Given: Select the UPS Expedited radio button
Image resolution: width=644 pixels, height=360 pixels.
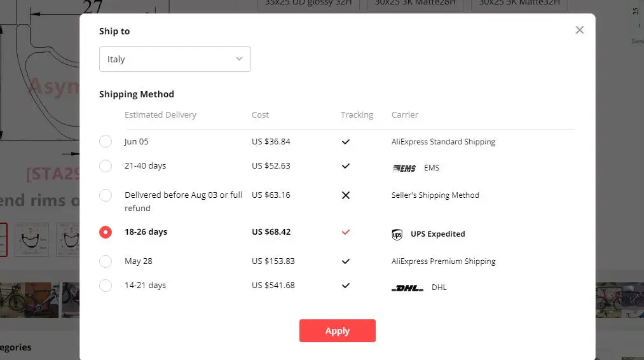Looking at the screenshot, I should tap(106, 232).
